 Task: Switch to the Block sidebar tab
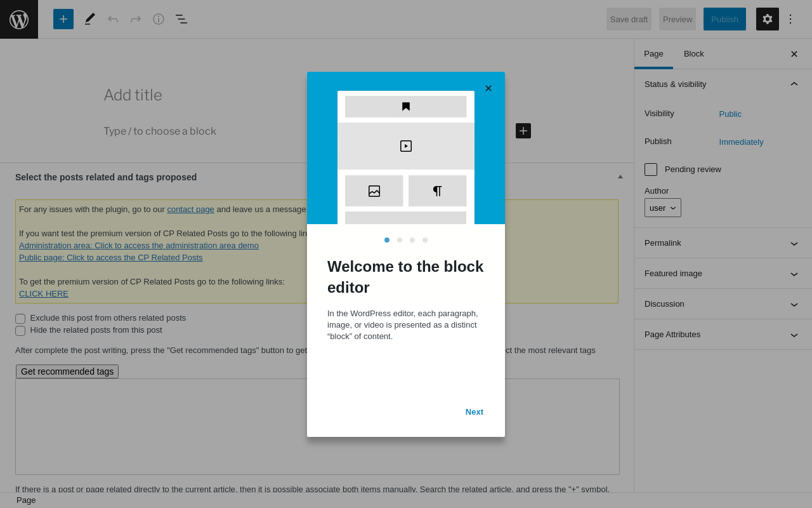[x=694, y=54]
